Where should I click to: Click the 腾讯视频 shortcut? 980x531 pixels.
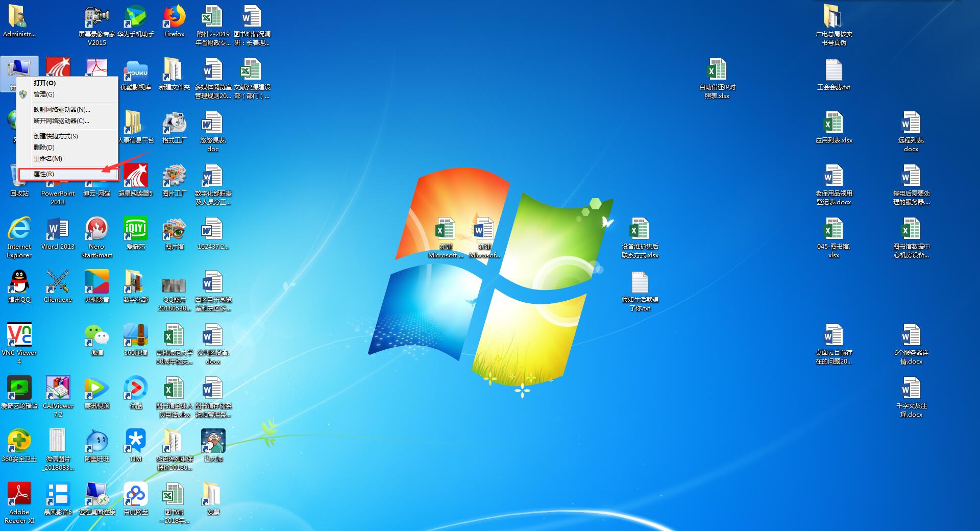97,393
